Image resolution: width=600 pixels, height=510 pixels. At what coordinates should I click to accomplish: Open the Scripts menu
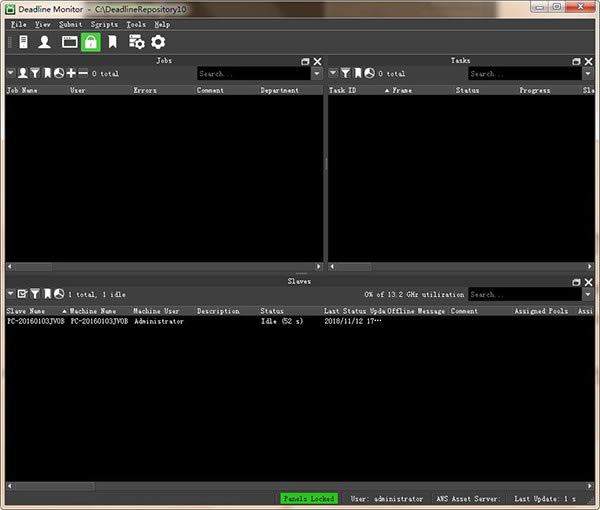104,23
